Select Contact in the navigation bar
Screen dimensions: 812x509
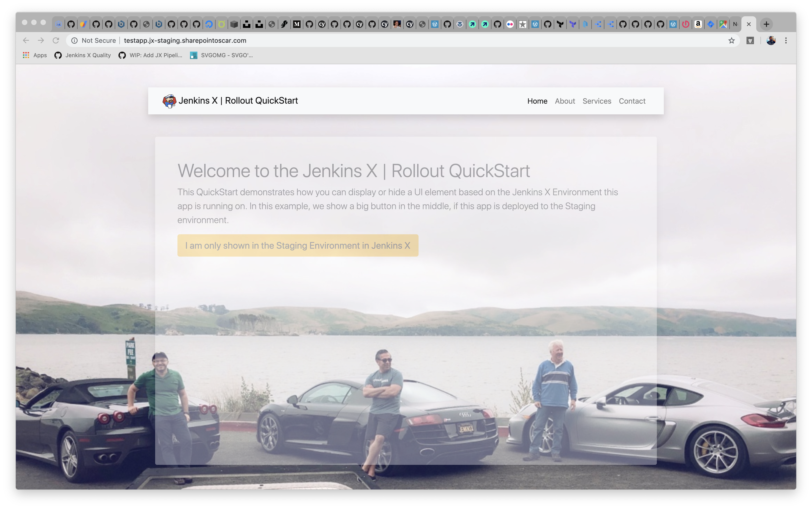(632, 101)
